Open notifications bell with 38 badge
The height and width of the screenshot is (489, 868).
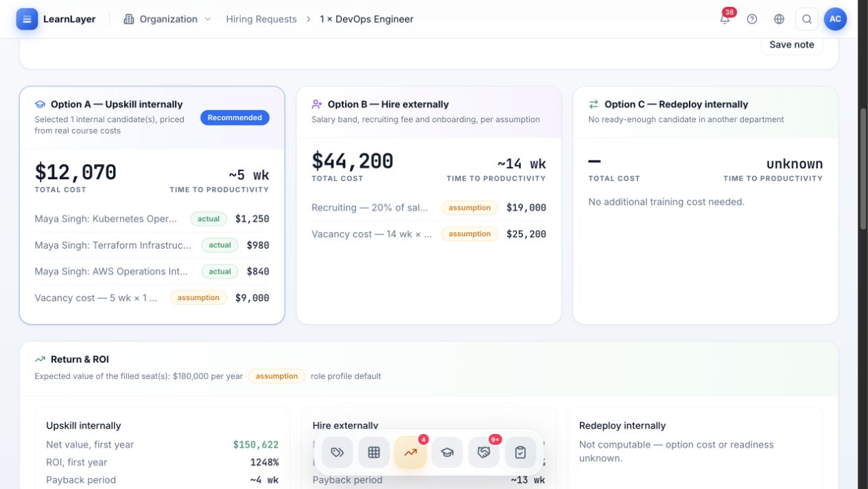click(x=725, y=19)
